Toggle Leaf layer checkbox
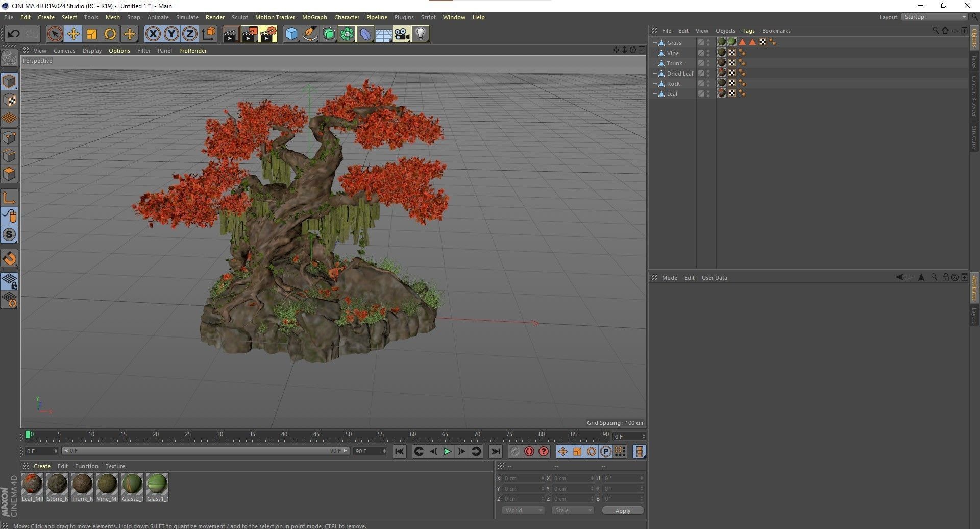The height and width of the screenshot is (529, 980). [x=701, y=94]
